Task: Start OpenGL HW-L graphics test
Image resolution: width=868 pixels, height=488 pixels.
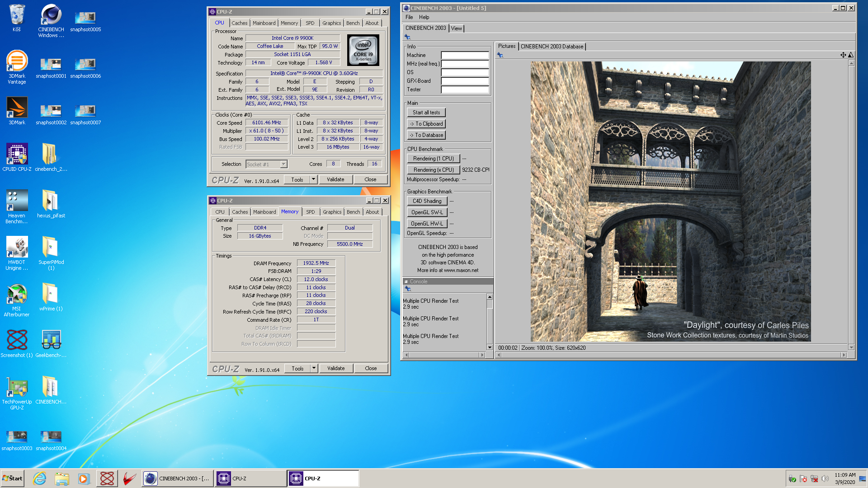Action: (x=427, y=224)
